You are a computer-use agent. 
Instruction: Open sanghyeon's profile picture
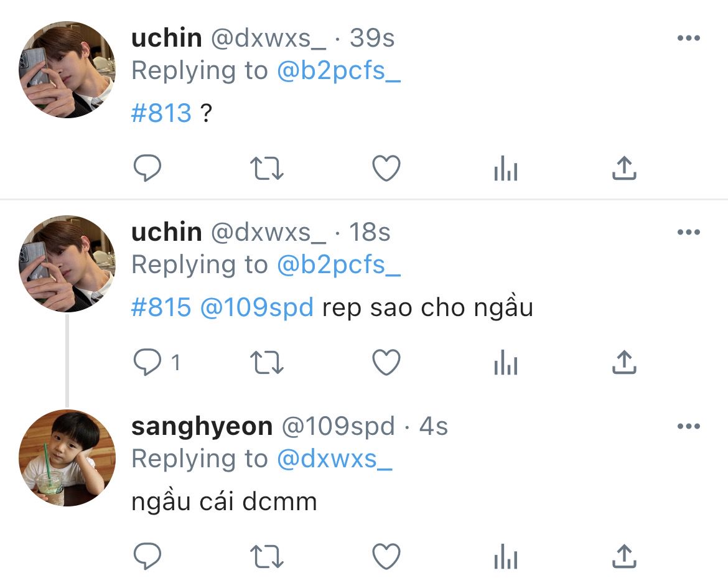tap(67, 457)
